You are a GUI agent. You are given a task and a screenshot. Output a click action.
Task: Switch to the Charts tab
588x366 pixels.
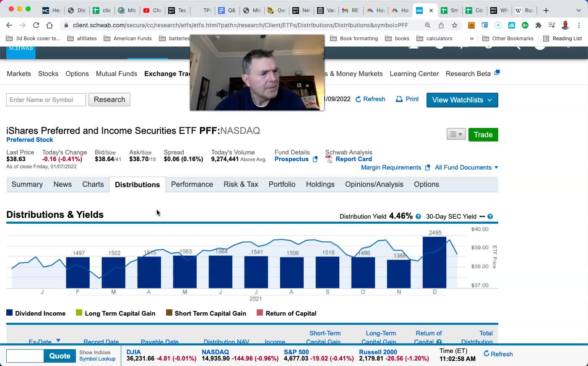pos(93,184)
